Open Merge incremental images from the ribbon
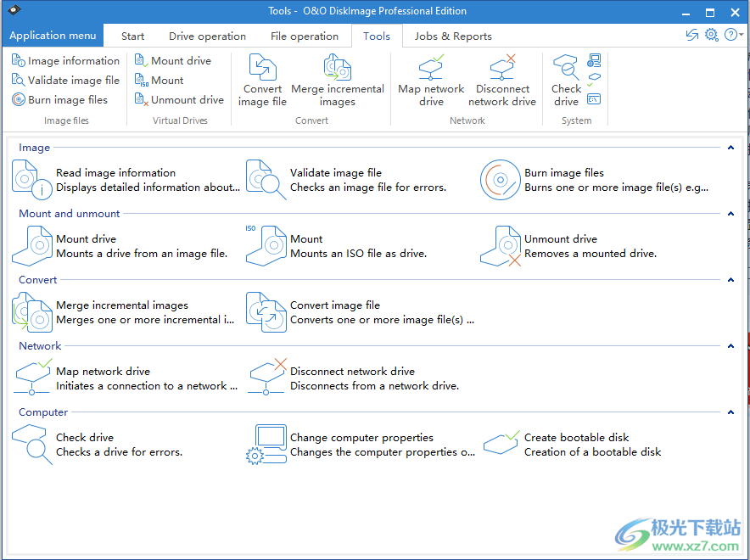The width and height of the screenshot is (750, 560). (x=338, y=70)
